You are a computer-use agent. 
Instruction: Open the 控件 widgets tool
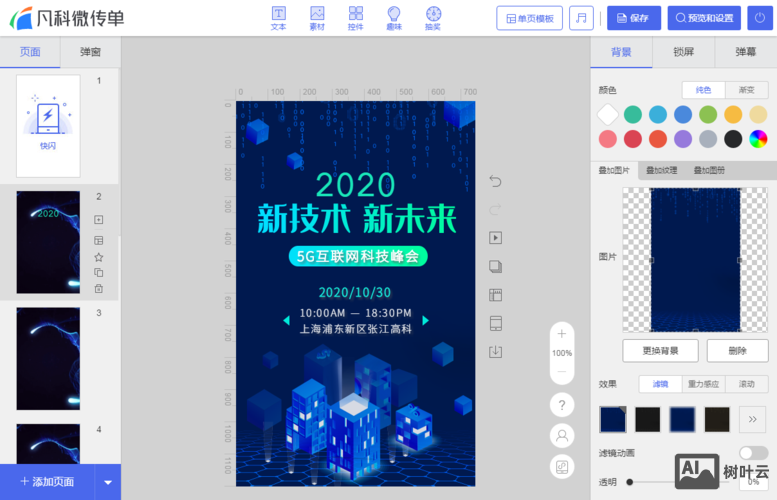coord(355,18)
